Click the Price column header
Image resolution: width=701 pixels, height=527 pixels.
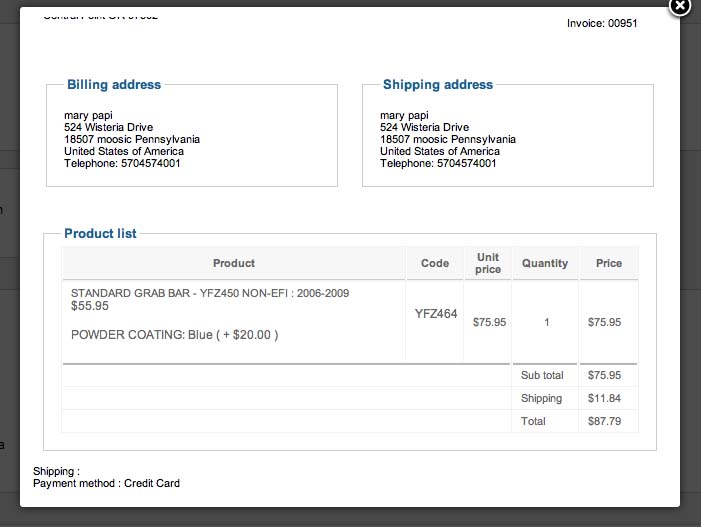click(x=609, y=263)
